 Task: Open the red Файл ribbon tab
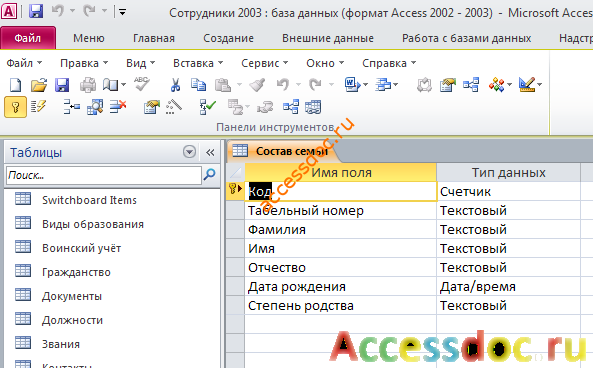point(28,38)
